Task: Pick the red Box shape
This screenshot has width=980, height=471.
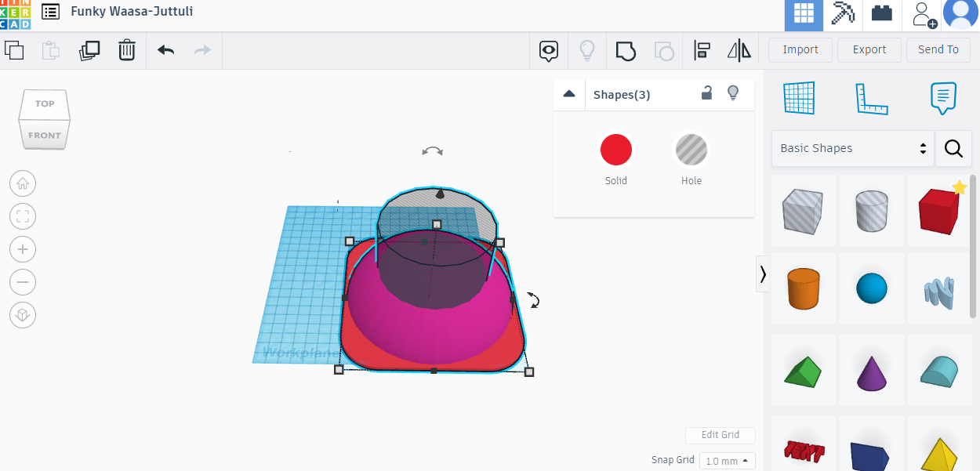Action: pyautogui.click(x=939, y=212)
